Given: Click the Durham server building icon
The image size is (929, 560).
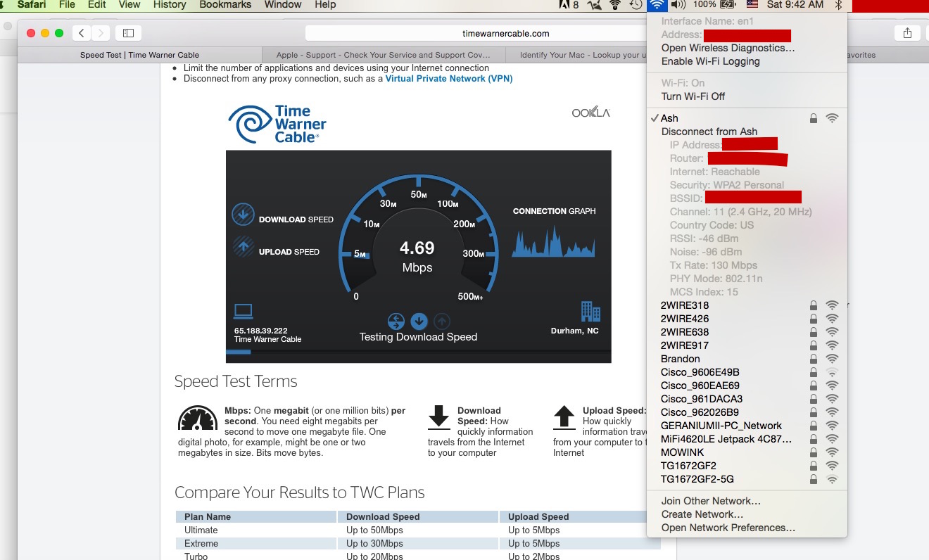Looking at the screenshot, I should pos(590,312).
